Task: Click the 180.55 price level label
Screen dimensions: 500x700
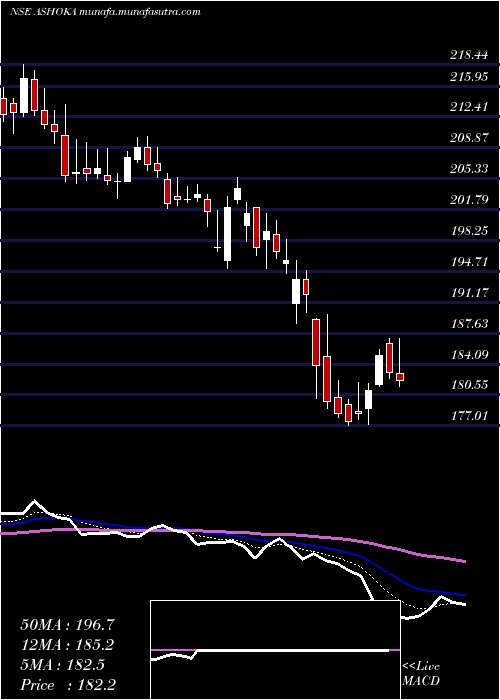Action: (469, 385)
